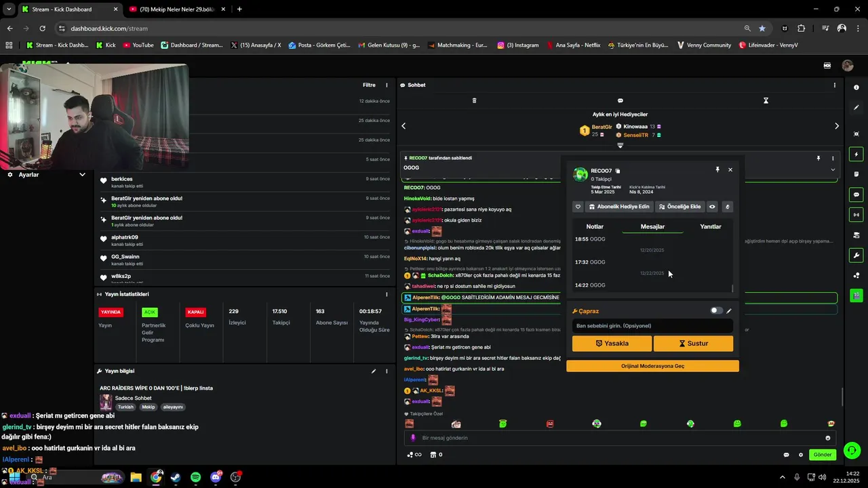Image resolution: width=868 pixels, height=488 pixels.
Task: Focus the Bir mesaj gönderin input
Action: click(x=620, y=438)
